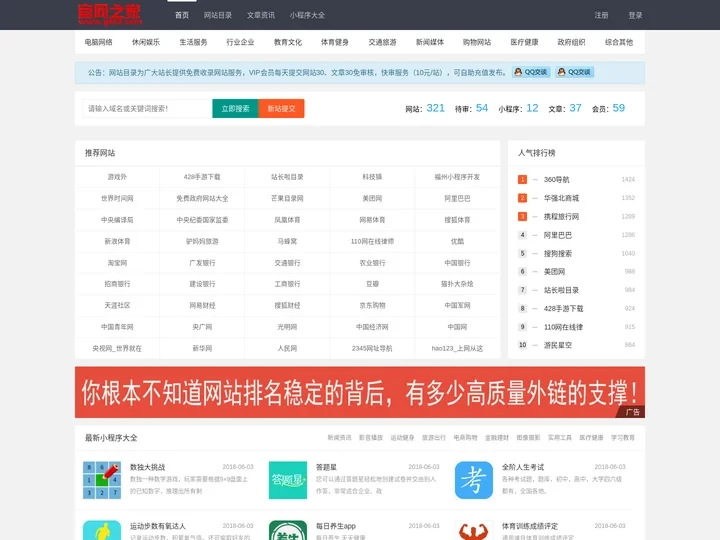This screenshot has width=720, height=540.
Task: Open 2345网址导航 recommended site
Action: point(372,349)
